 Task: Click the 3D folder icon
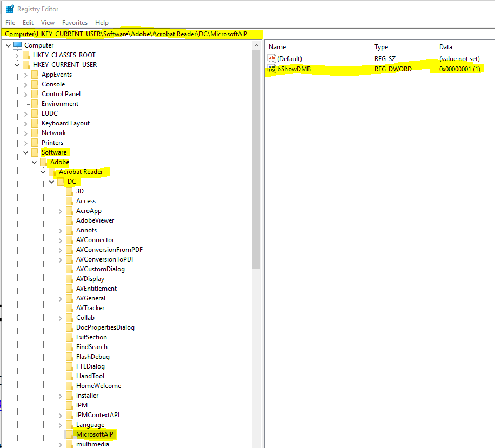[70, 191]
